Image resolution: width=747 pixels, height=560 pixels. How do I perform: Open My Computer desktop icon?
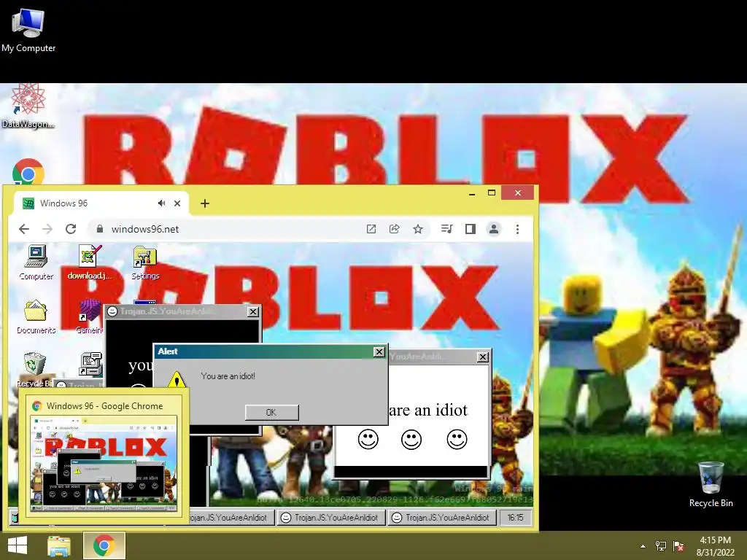click(x=28, y=29)
